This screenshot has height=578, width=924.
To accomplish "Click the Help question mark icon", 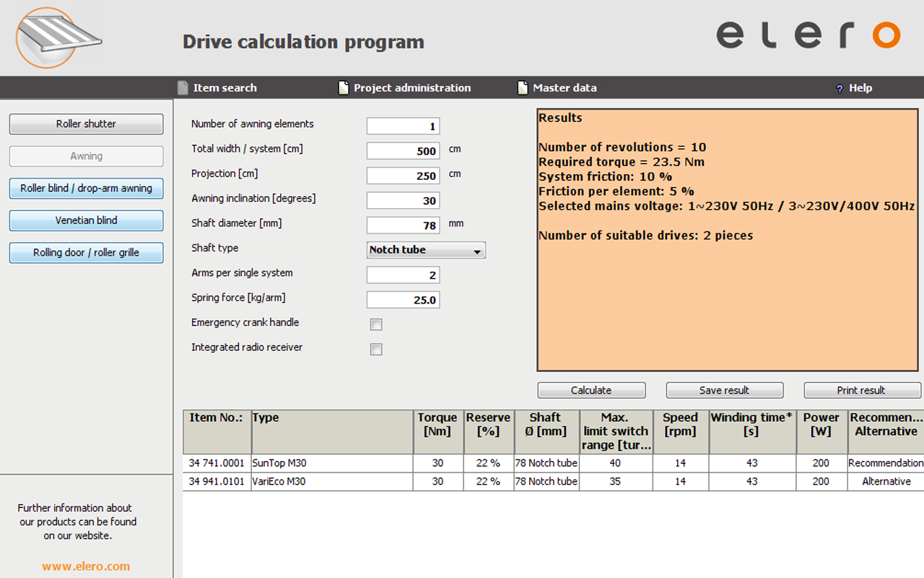I will [x=840, y=88].
